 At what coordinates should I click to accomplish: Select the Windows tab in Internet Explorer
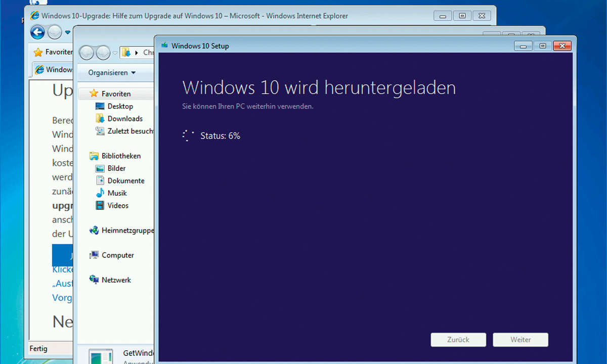click(53, 69)
